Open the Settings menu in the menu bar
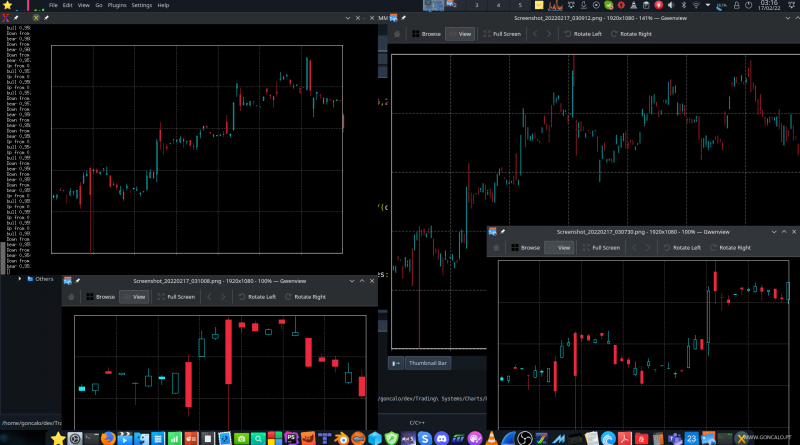 (x=142, y=5)
